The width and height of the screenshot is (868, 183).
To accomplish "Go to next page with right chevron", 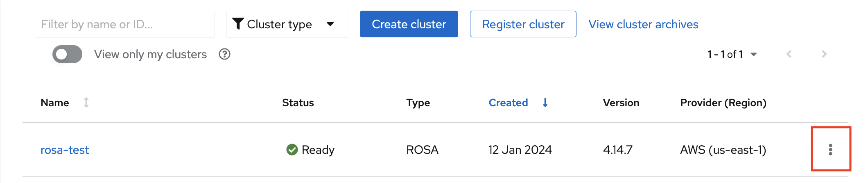I will [x=824, y=54].
